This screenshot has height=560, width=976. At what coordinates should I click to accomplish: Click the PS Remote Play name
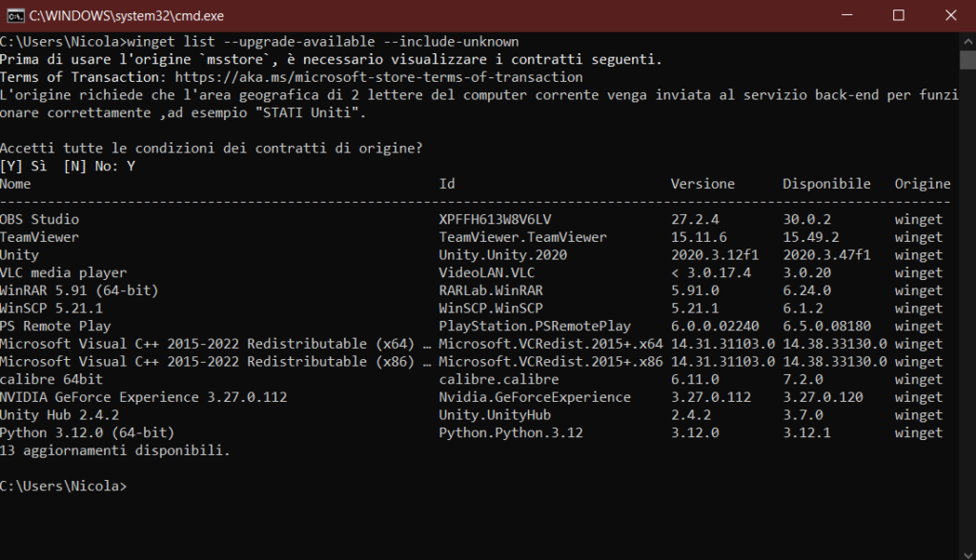(x=55, y=326)
